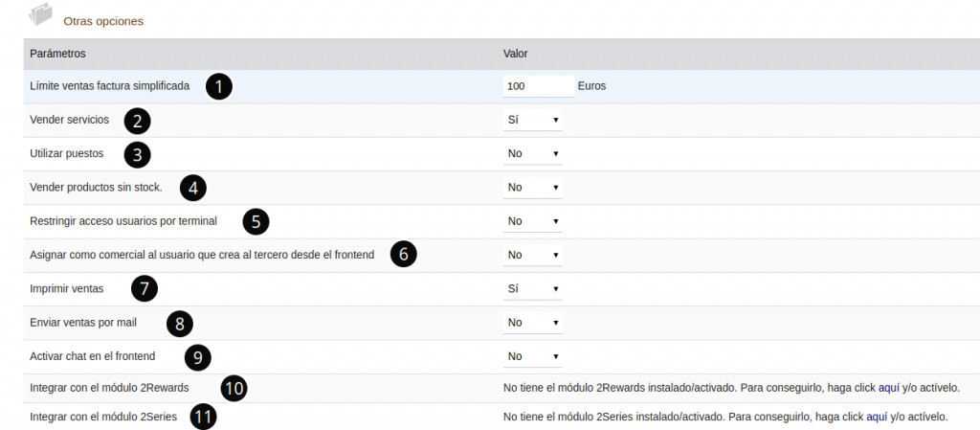Click the number 10 callout badge
Screen dimensions: 980x430
tap(234, 388)
